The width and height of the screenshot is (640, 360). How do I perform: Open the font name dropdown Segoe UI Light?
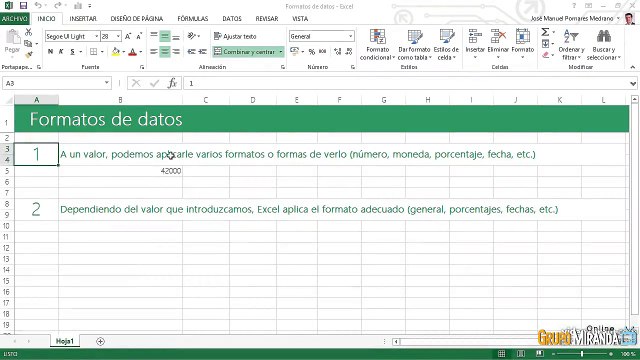click(x=97, y=36)
